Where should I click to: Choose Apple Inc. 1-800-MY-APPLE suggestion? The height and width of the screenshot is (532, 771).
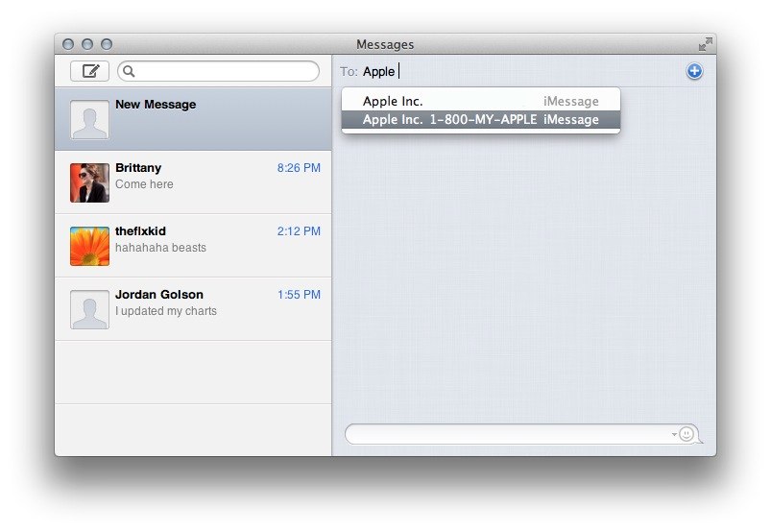coord(481,119)
